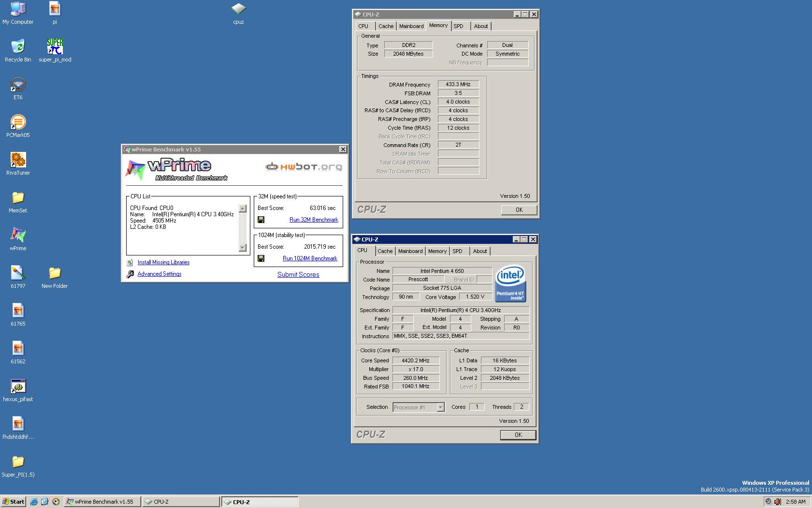The width and height of the screenshot is (812, 508).
Task: Run the 32M Benchmark in wPrime
Action: click(x=314, y=220)
